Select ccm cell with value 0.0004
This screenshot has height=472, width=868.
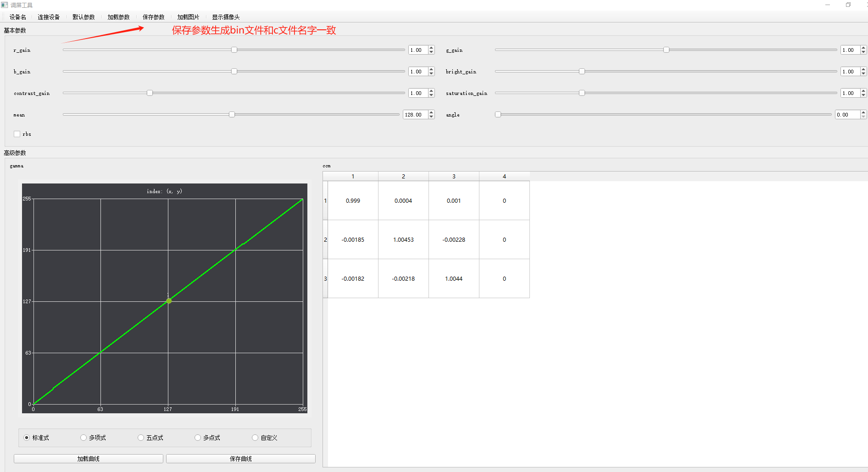coord(403,200)
